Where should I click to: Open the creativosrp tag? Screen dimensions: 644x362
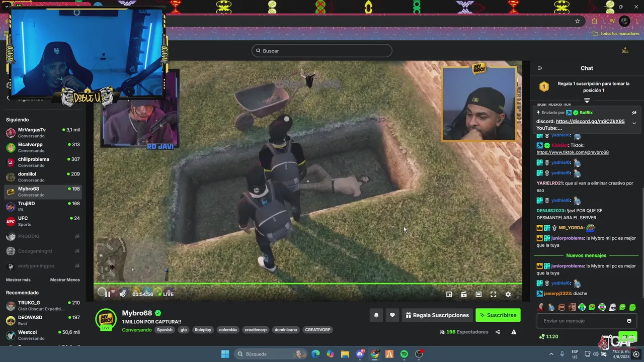pyautogui.click(x=256, y=330)
